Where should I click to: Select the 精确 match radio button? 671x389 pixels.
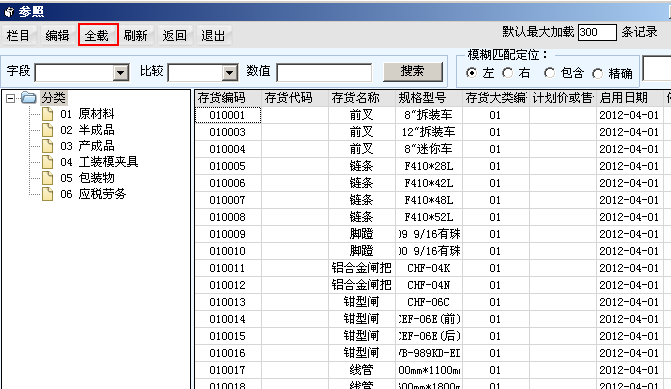[x=598, y=74]
